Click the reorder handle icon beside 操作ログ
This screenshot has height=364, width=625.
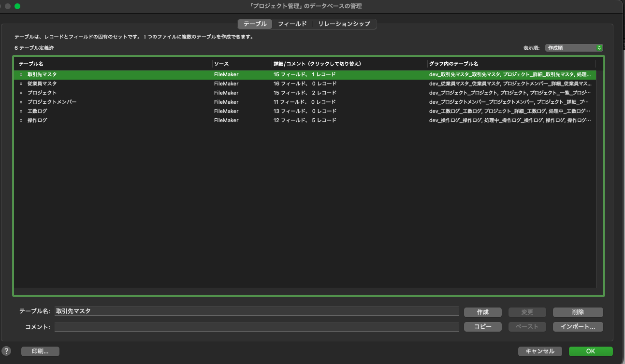tap(21, 121)
